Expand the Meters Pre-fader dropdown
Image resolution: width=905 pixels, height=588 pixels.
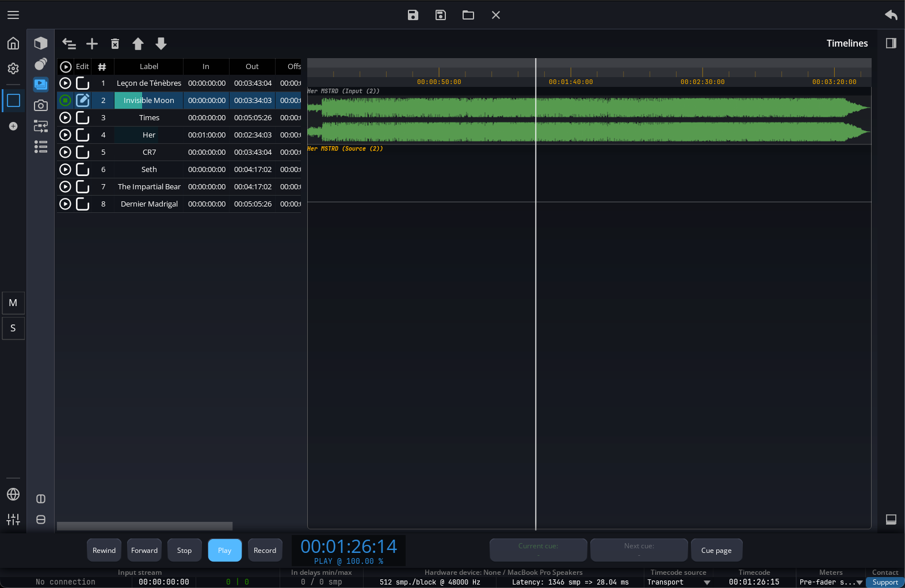click(831, 582)
